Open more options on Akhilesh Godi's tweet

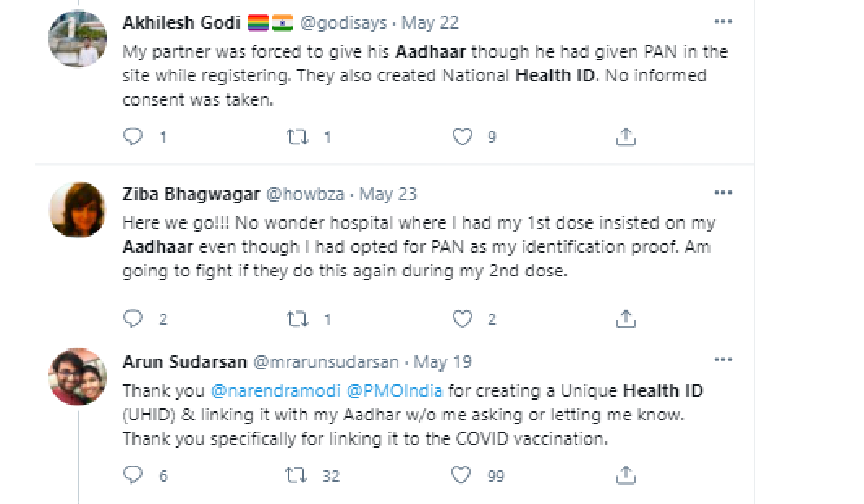pos(722,22)
